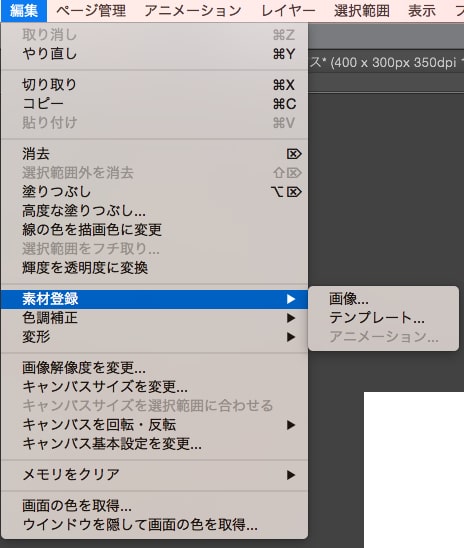Open the レイヤー menu
The width and height of the screenshot is (464, 548).
[288, 10]
